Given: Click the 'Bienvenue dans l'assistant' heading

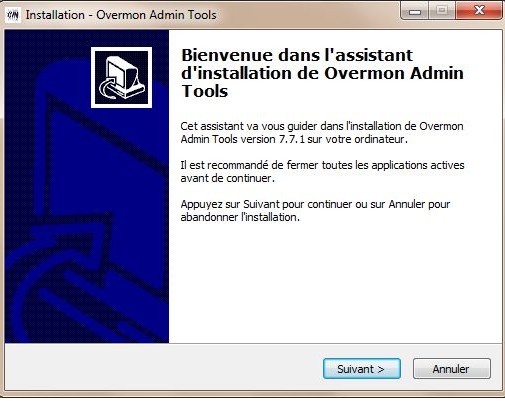Looking at the screenshot, I should (x=297, y=55).
